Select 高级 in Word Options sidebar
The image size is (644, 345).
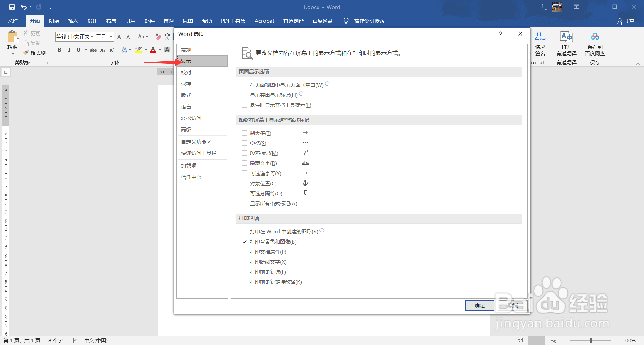[x=186, y=129]
